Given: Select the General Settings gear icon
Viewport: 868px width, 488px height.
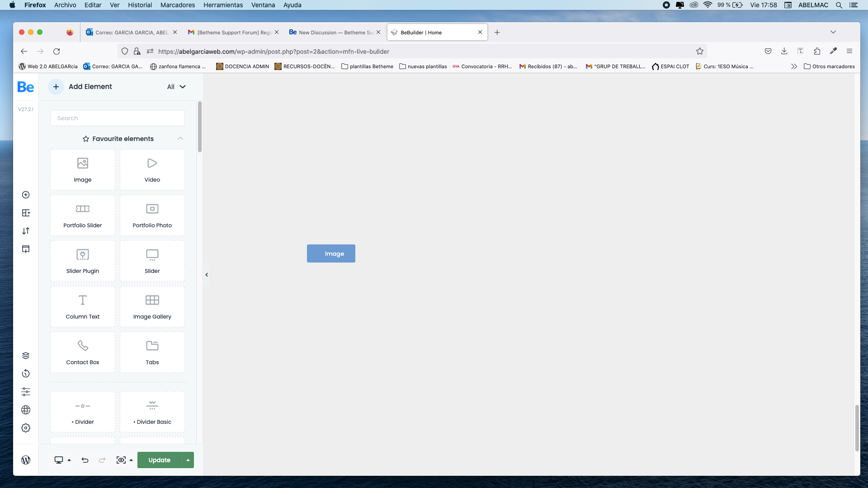Looking at the screenshot, I should [x=26, y=428].
